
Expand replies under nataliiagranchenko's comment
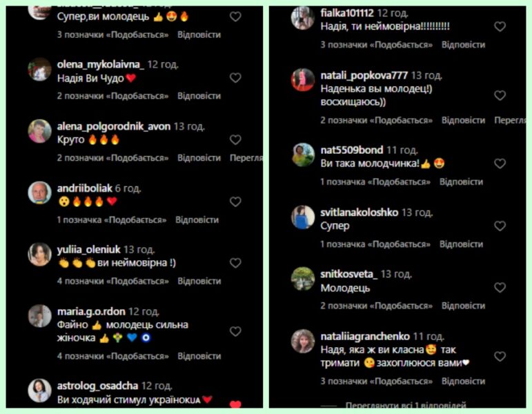[406, 405]
